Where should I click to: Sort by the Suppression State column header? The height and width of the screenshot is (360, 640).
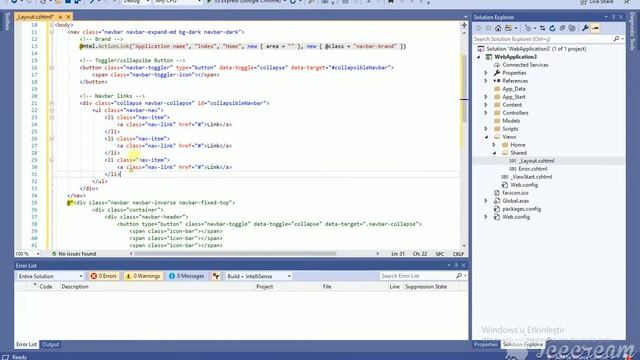426,287
